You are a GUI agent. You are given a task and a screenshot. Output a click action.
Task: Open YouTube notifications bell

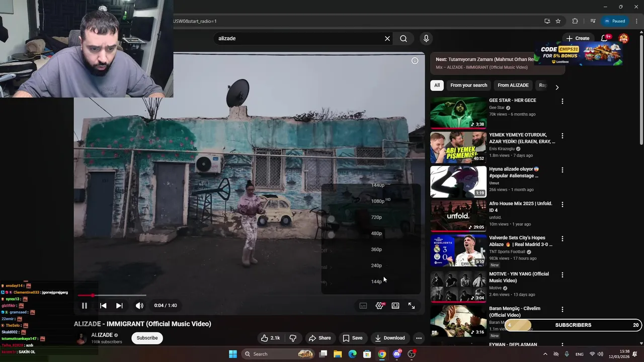click(x=605, y=38)
